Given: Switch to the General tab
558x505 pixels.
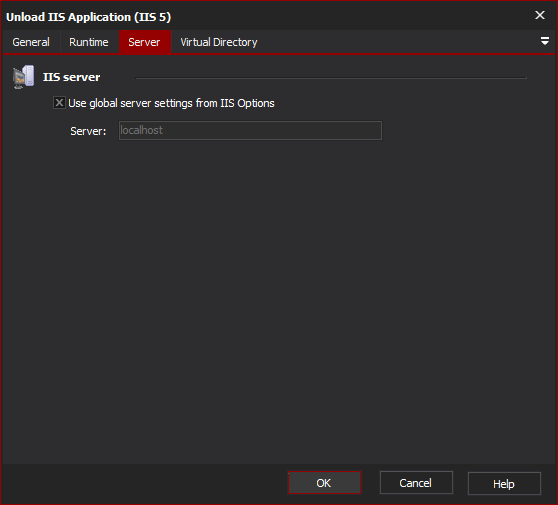Looking at the screenshot, I should (x=31, y=42).
